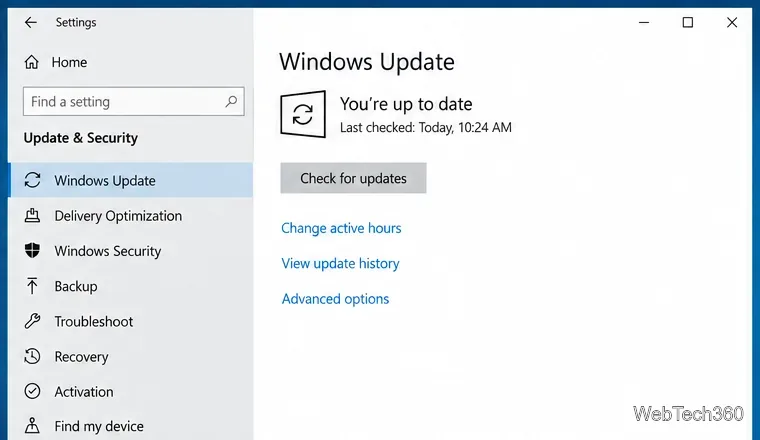Click the search magnifier icon
This screenshot has width=760, height=440.
[x=231, y=101]
